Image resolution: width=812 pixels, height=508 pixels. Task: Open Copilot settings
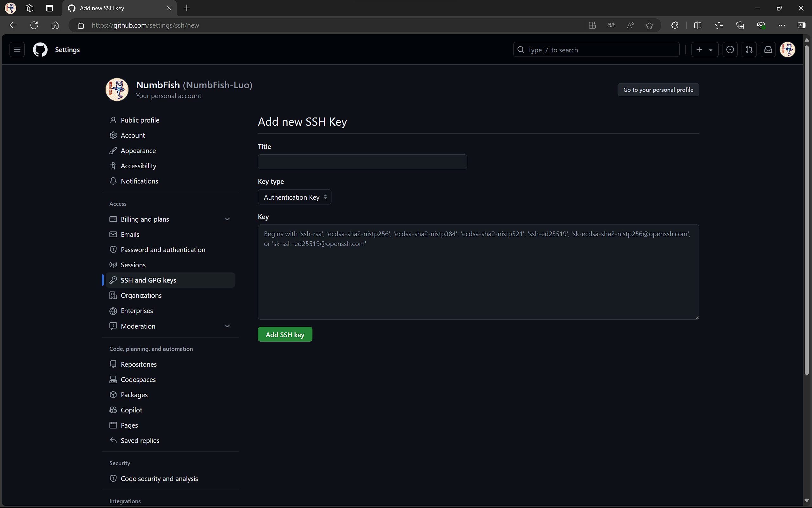tap(170, 410)
